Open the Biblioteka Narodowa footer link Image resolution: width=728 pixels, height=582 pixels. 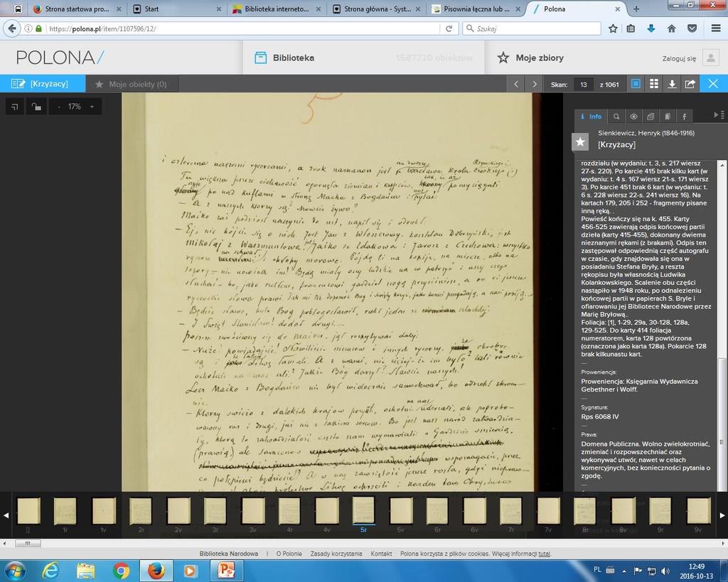point(228,554)
